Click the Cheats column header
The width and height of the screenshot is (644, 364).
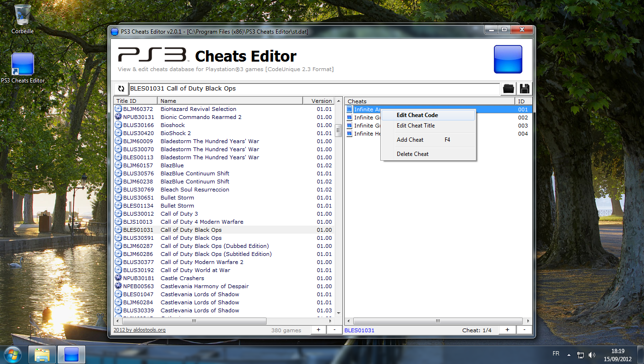429,101
